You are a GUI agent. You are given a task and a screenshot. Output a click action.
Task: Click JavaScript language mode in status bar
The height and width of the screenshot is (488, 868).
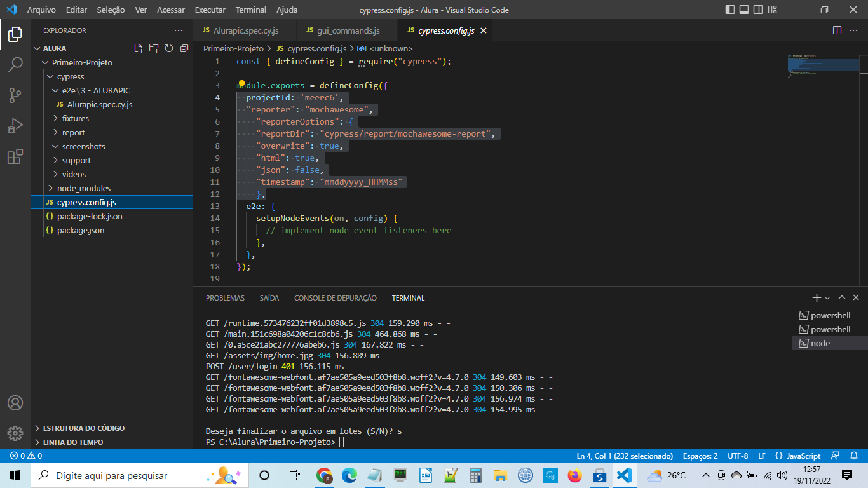pos(797,456)
